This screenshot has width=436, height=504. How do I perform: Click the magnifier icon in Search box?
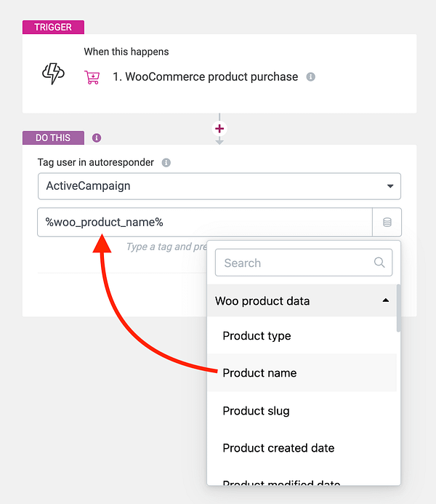(379, 263)
